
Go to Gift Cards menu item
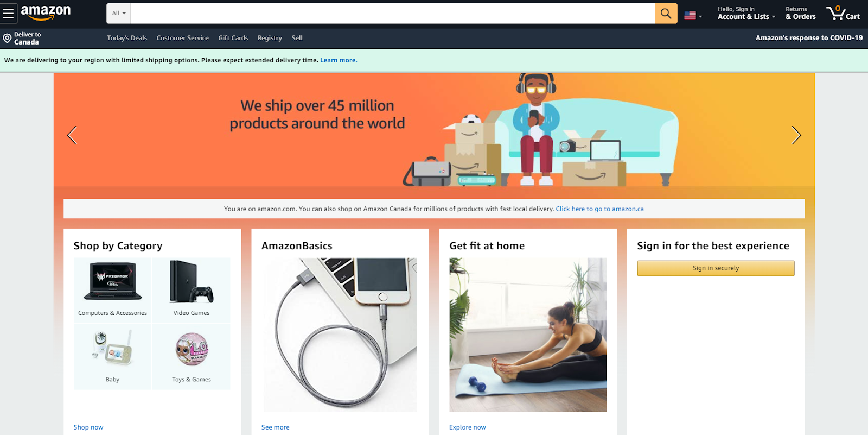coord(233,38)
